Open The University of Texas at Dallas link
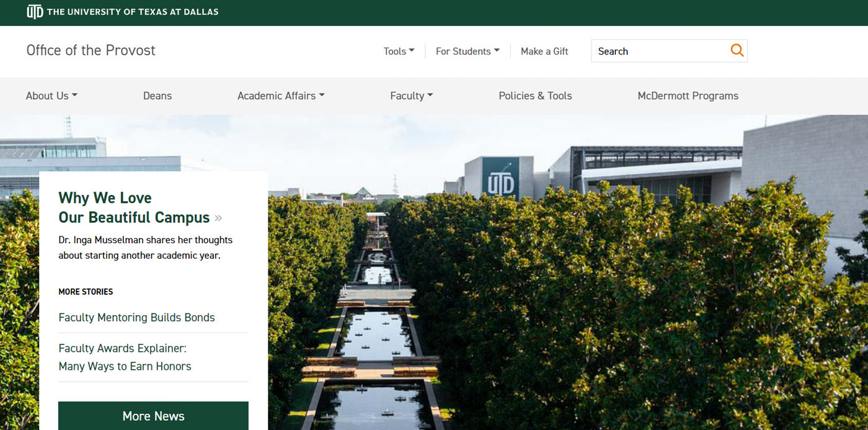The height and width of the screenshot is (430, 868). pyautogui.click(x=133, y=12)
